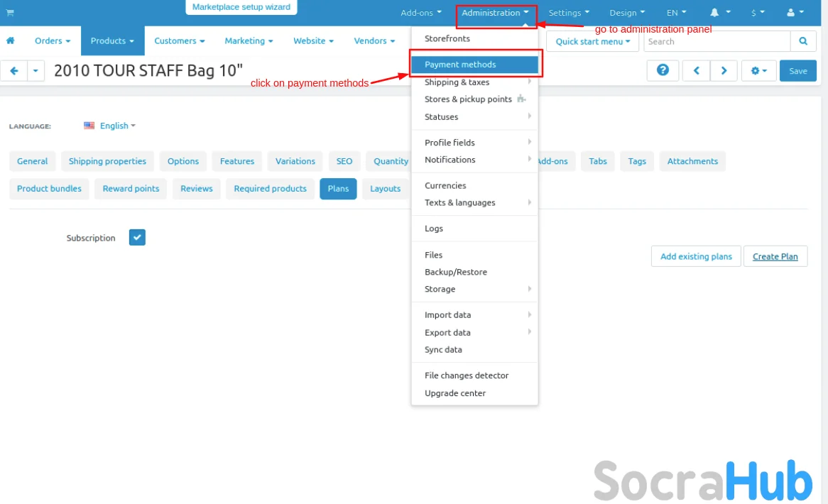Expand the Statuses submenu
Viewport: 828px width, 504px height.
474,116
